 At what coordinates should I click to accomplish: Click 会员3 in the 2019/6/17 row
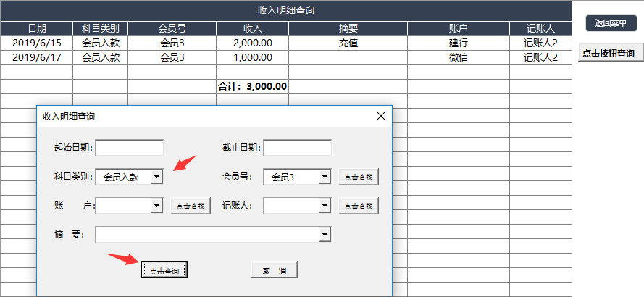click(172, 57)
